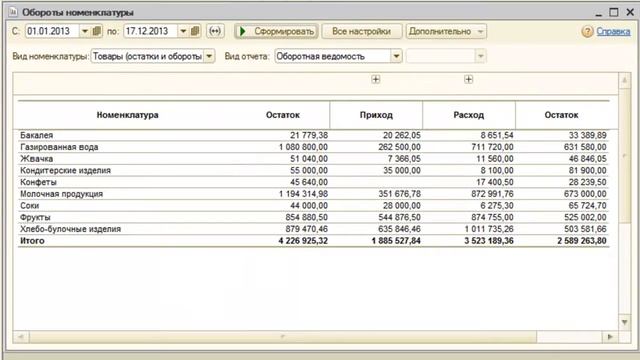Click the Итого row label
The image size is (640, 360).
pyautogui.click(x=32, y=241)
